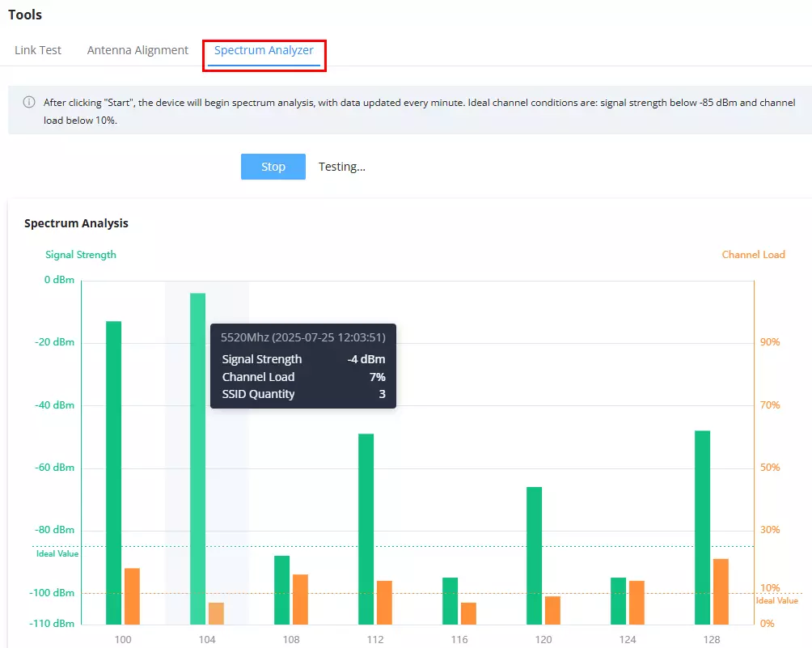Click the 90% channel load tick
Screen dimensions: 812x648
[770, 342]
